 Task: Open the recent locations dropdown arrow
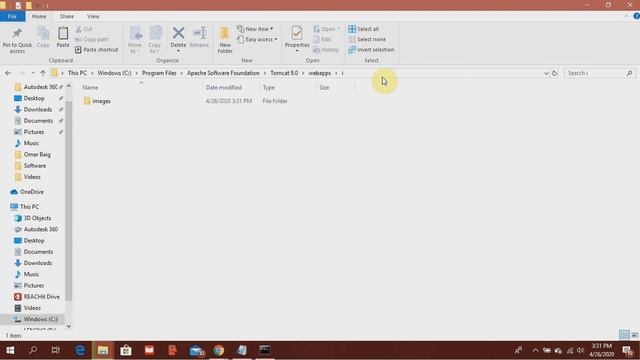coord(33,73)
